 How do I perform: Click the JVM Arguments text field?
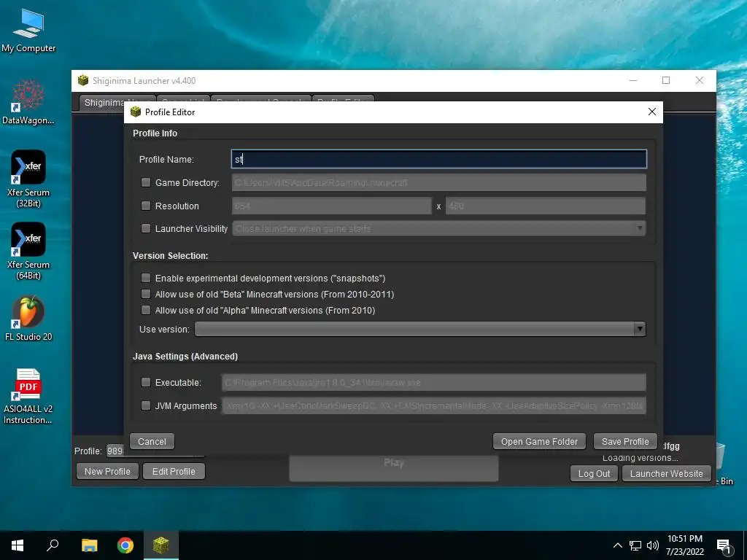pyautogui.click(x=433, y=405)
